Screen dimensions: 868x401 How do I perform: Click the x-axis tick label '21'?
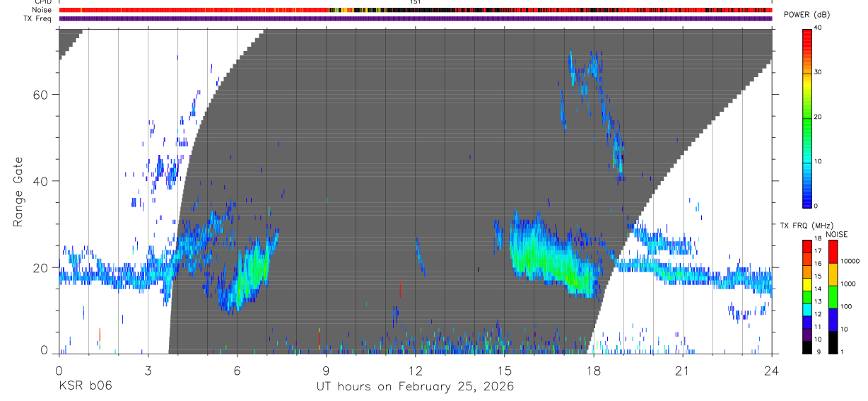tap(683, 371)
